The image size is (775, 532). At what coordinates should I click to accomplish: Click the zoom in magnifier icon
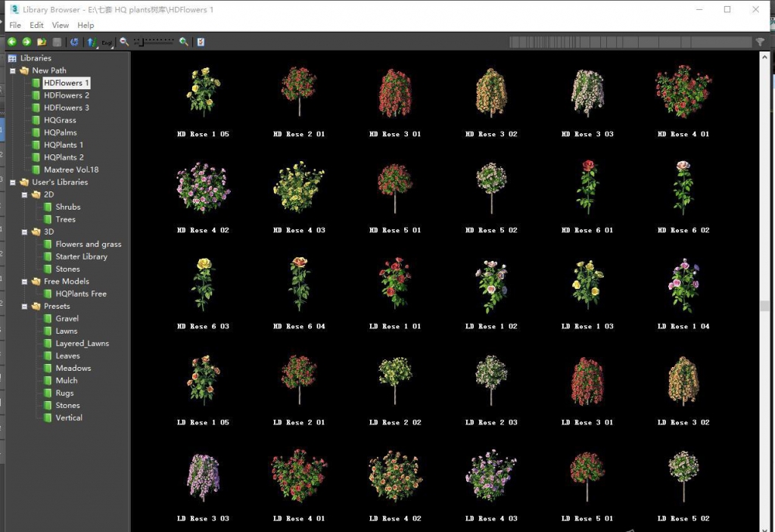click(184, 42)
